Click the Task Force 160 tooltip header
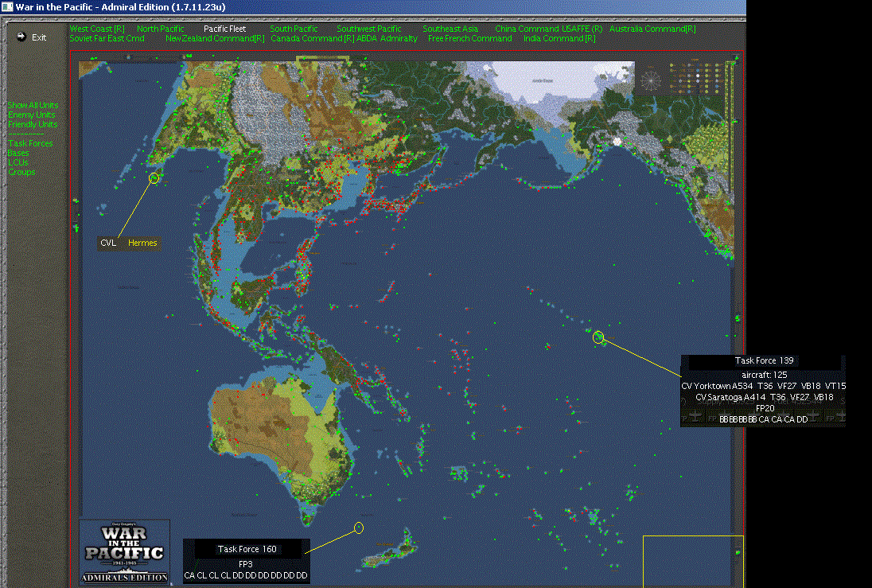 pyautogui.click(x=247, y=549)
